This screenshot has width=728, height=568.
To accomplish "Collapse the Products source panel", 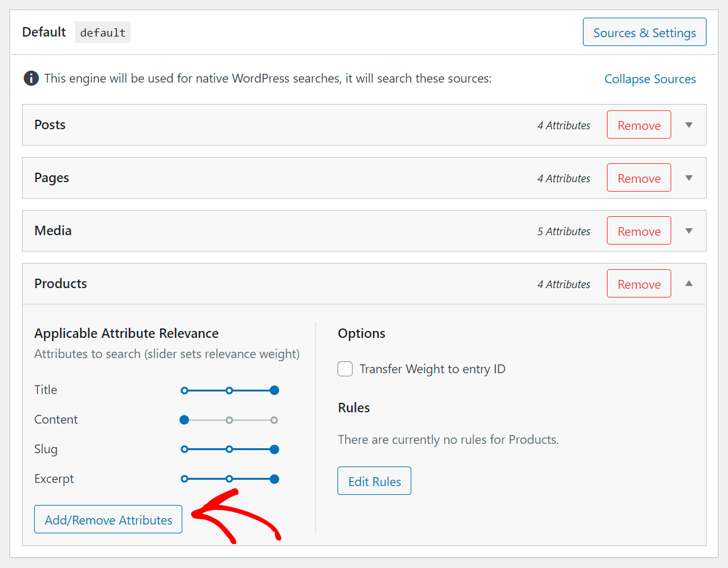I will (x=688, y=283).
